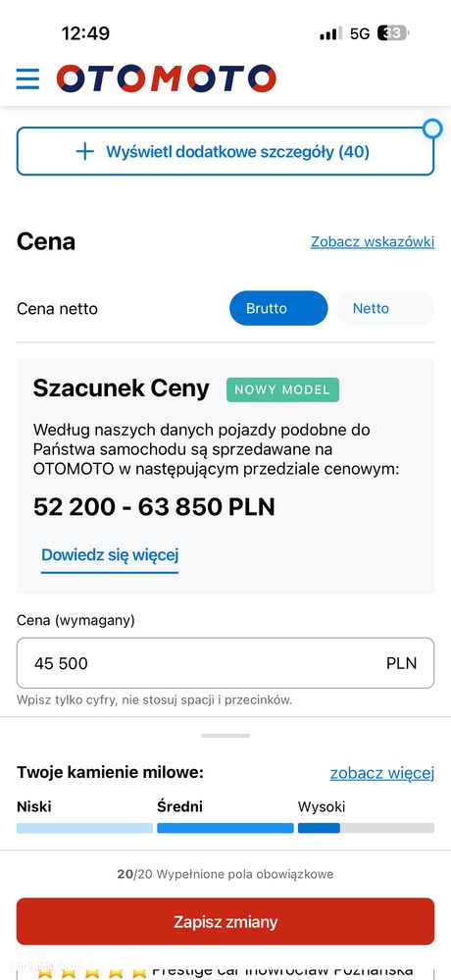Screen dimensions: 451x980
Task: Open Zobacz wskazówki link
Action: (x=373, y=242)
